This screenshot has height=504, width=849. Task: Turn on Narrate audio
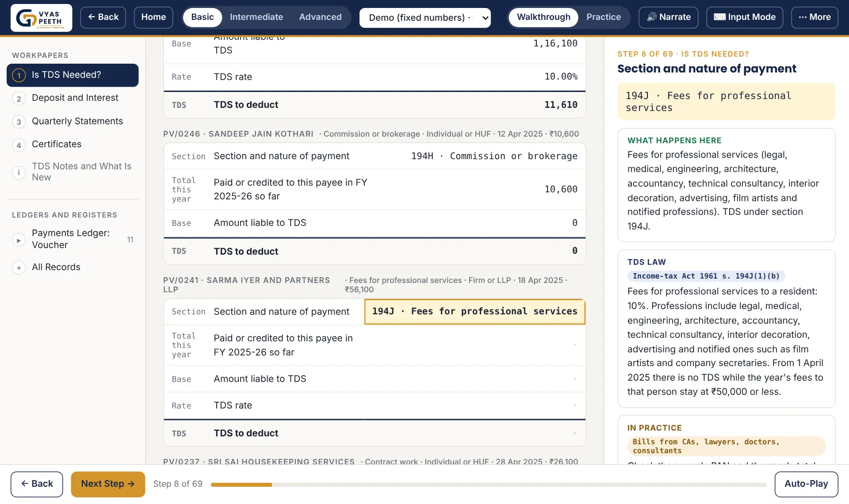point(669,17)
